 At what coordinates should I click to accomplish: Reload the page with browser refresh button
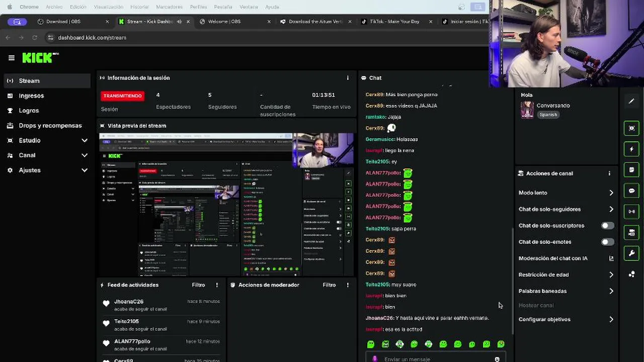35,38
